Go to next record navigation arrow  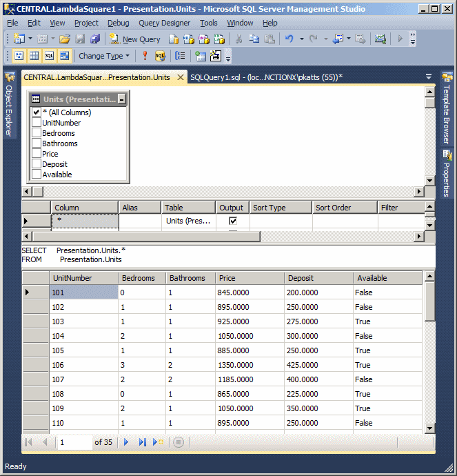[x=126, y=442]
